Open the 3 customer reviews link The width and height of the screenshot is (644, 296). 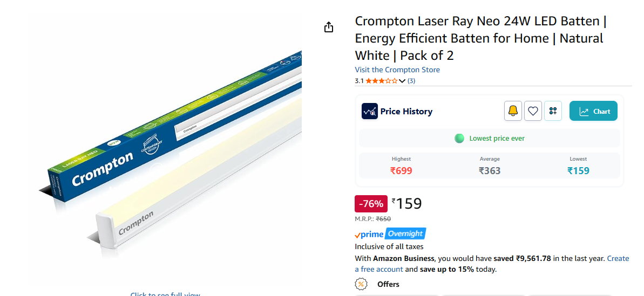pyautogui.click(x=411, y=81)
